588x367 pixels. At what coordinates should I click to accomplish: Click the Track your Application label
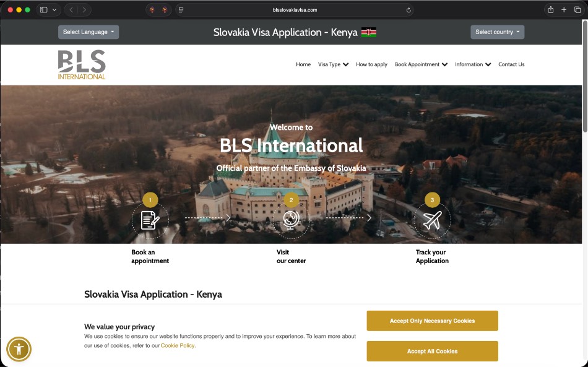[x=432, y=256]
